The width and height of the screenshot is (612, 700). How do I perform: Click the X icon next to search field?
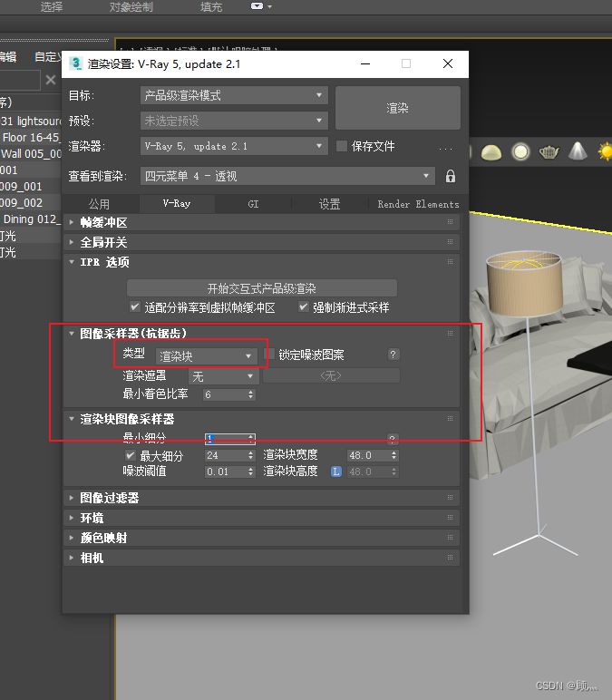51,80
